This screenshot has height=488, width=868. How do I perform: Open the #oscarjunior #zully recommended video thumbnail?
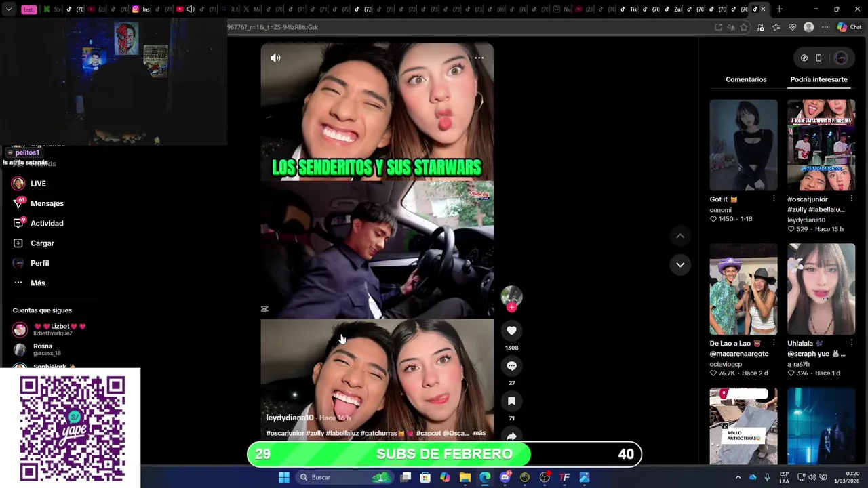(x=821, y=145)
